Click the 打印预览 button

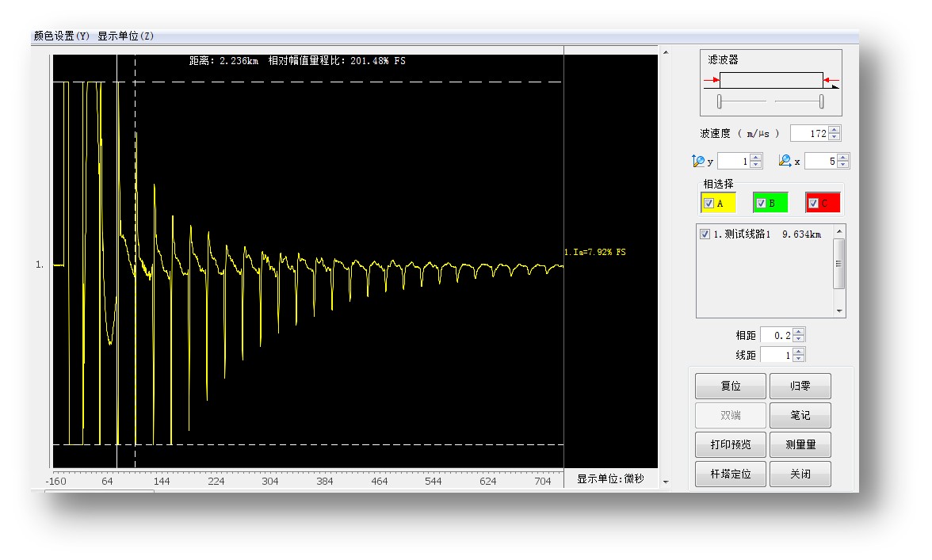[731, 445]
